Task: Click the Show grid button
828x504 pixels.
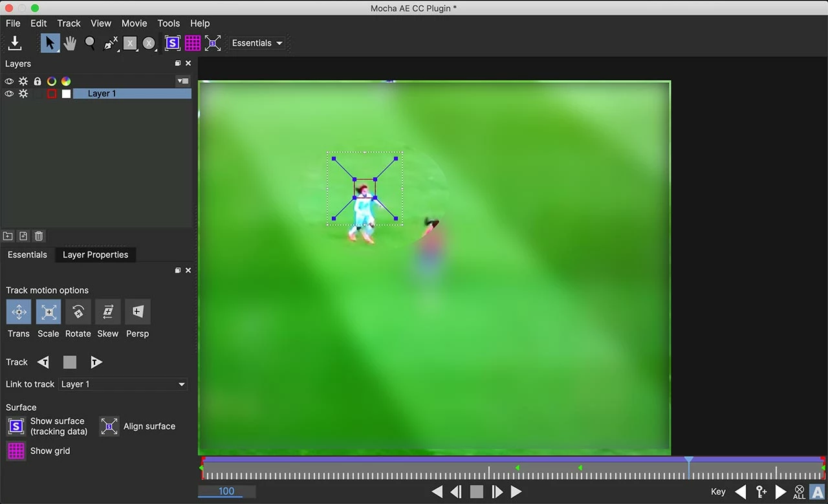Action: [x=16, y=451]
